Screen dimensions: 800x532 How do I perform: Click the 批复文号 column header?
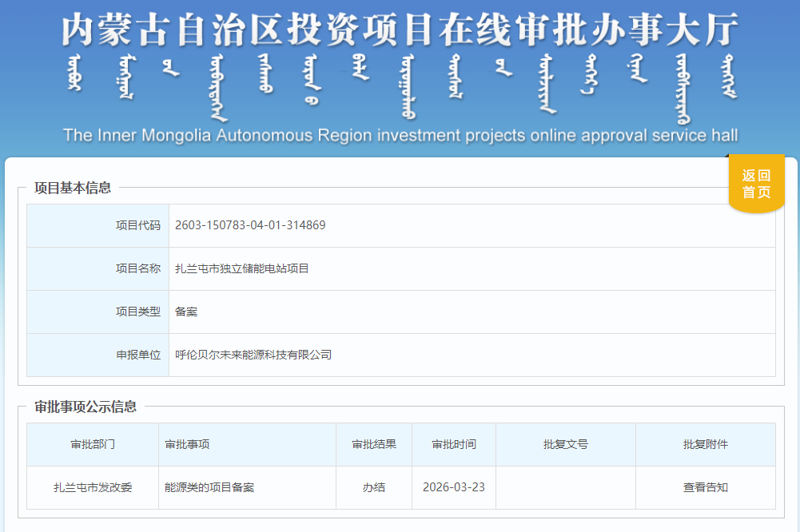tap(565, 444)
